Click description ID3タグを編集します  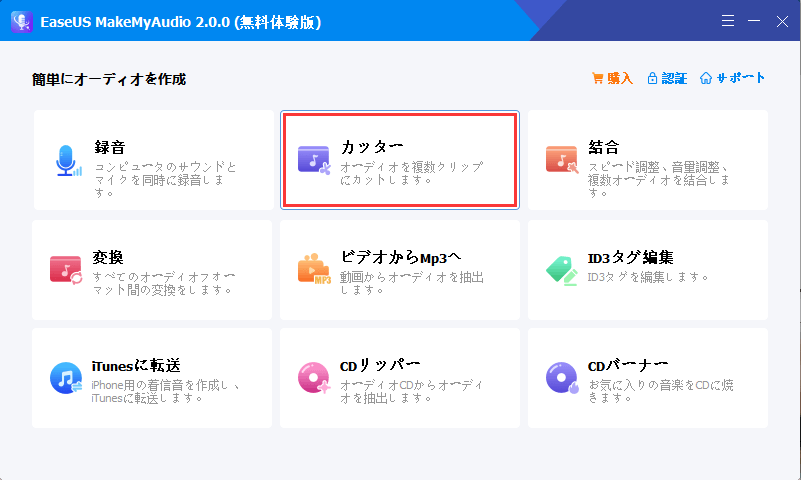coord(648,277)
